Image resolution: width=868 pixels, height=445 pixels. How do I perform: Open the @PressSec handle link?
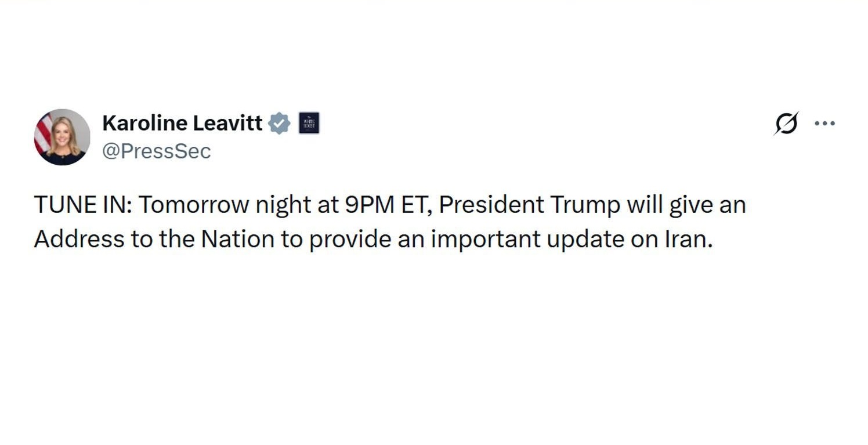coord(157,151)
